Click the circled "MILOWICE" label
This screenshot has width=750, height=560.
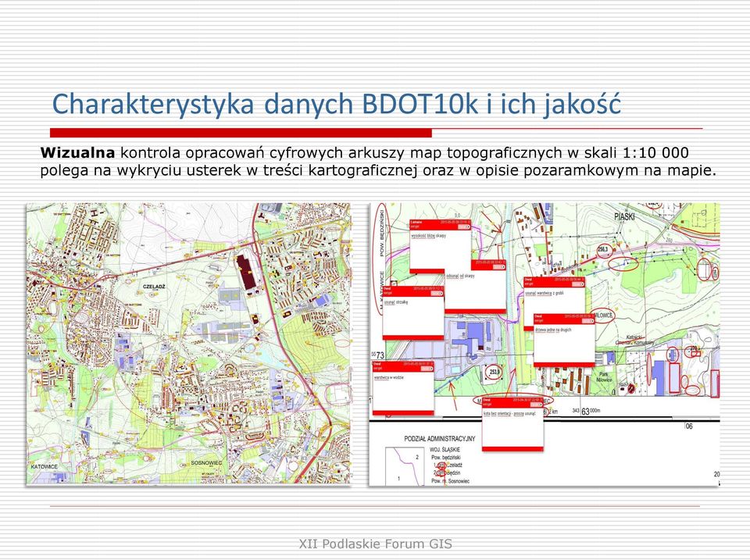tap(604, 316)
